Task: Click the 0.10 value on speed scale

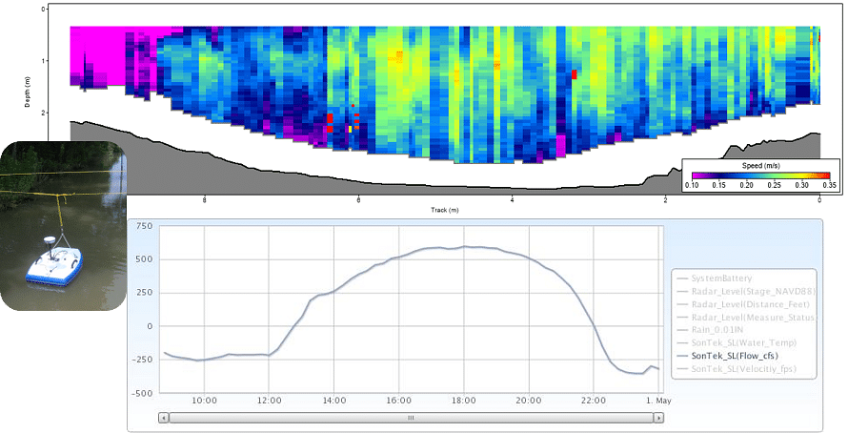Action: (x=692, y=186)
